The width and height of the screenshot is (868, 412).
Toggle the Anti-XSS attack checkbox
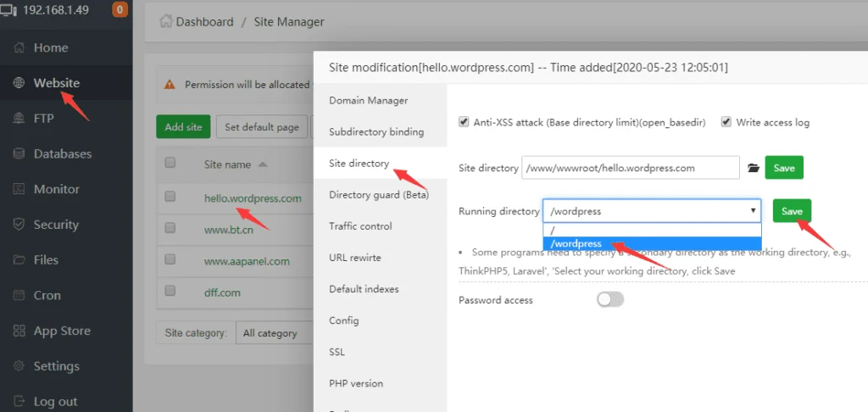(x=464, y=122)
